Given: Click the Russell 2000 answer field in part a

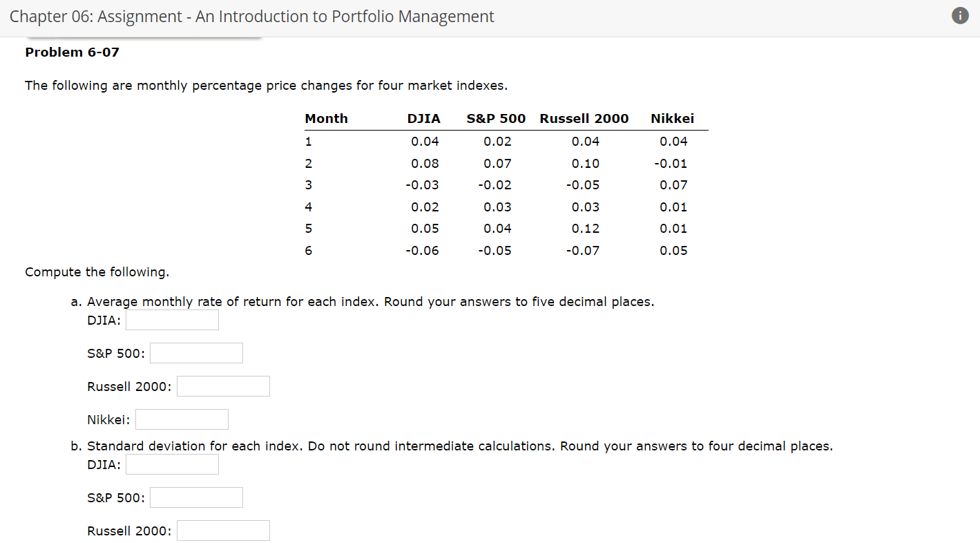Looking at the screenshot, I should pyautogui.click(x=222, y=385).
